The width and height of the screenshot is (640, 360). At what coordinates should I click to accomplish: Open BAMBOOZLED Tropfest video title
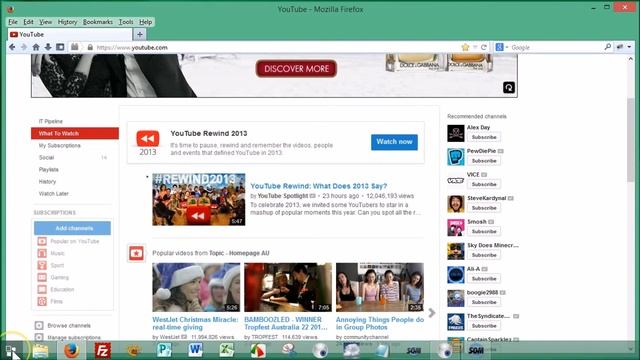[286, 324]
